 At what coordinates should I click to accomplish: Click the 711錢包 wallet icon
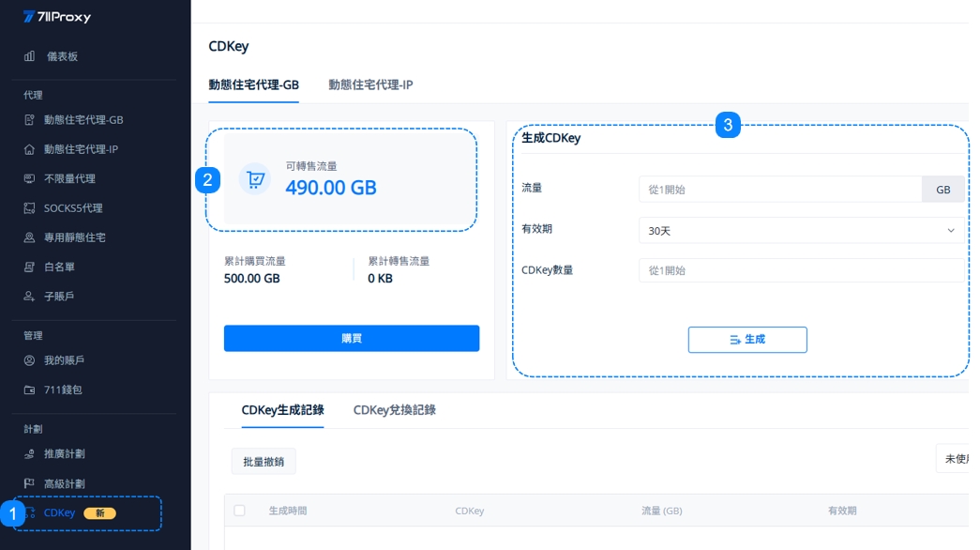click(x=30, y=390)
